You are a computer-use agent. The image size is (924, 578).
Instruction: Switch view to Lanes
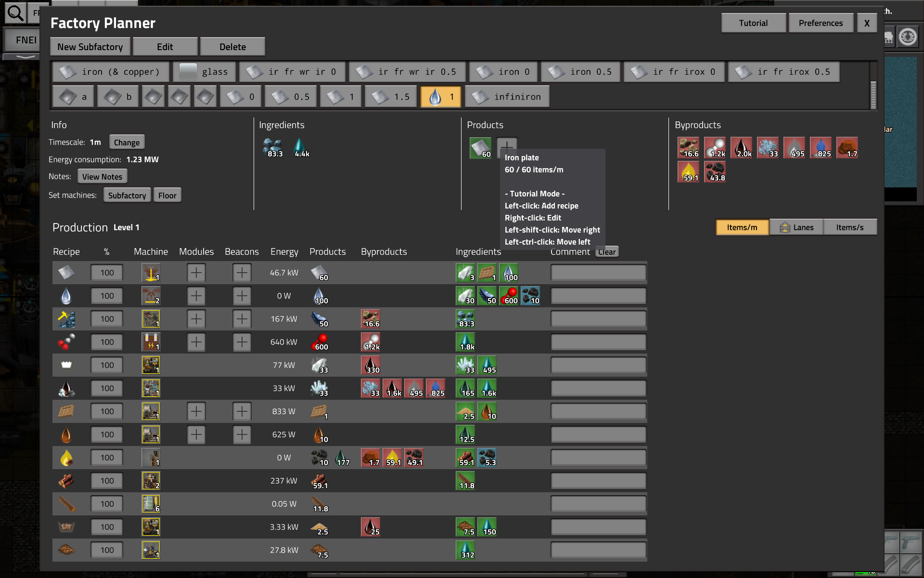point(796,227)
